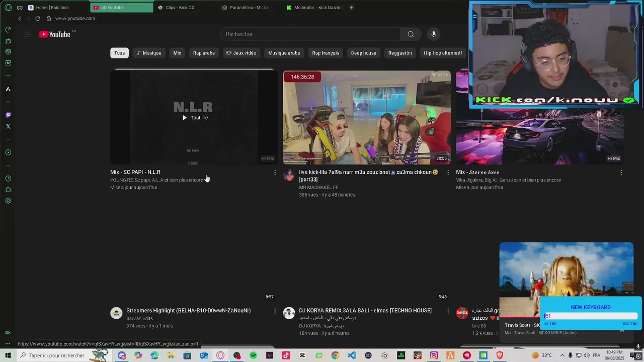644x362 pixels.
Task: Select the Musique arabe filter chip
Action: click(x=284, y=53)
